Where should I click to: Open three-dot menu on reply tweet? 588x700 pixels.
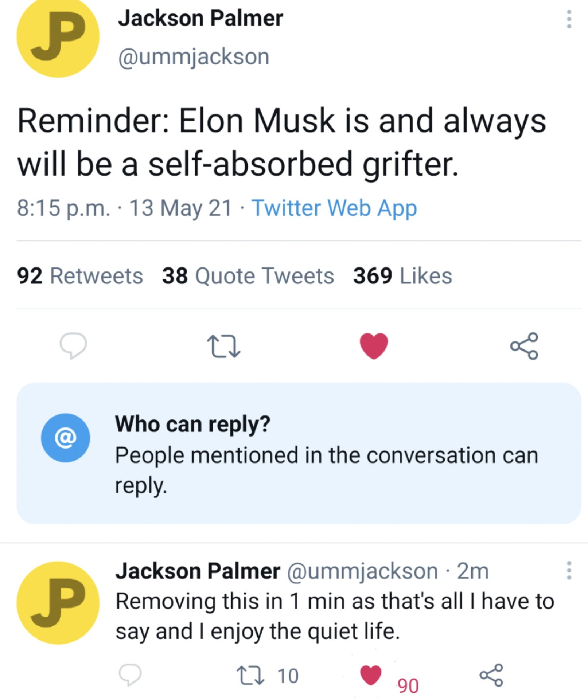click(x=569, y=570)
